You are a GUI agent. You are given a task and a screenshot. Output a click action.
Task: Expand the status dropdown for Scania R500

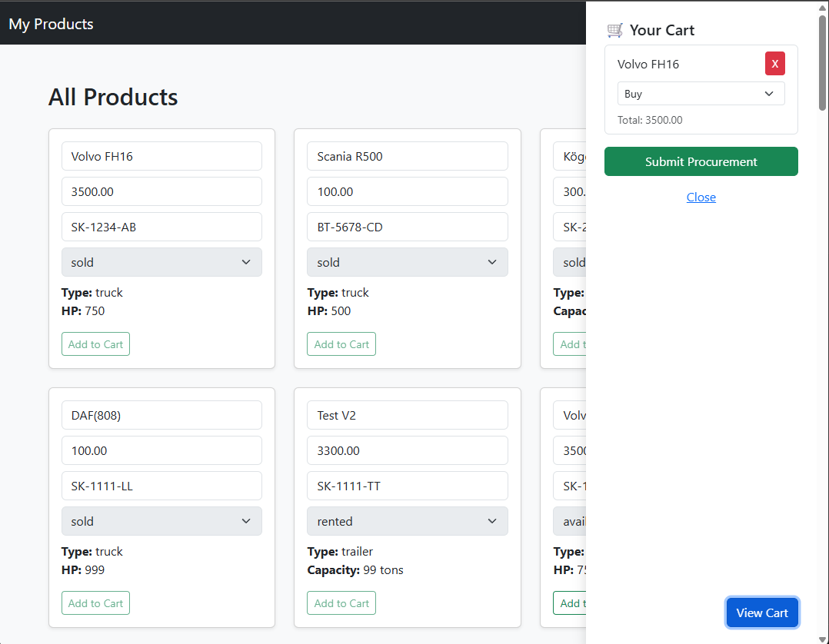pos(407,262)
